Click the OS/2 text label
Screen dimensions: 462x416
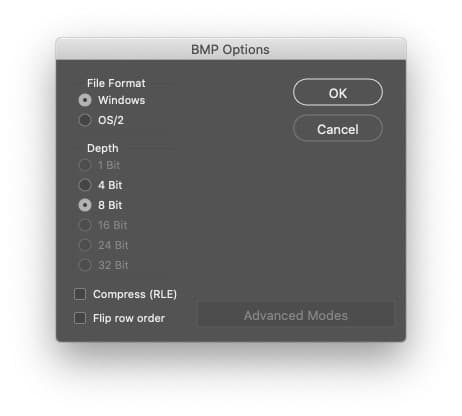111,120
